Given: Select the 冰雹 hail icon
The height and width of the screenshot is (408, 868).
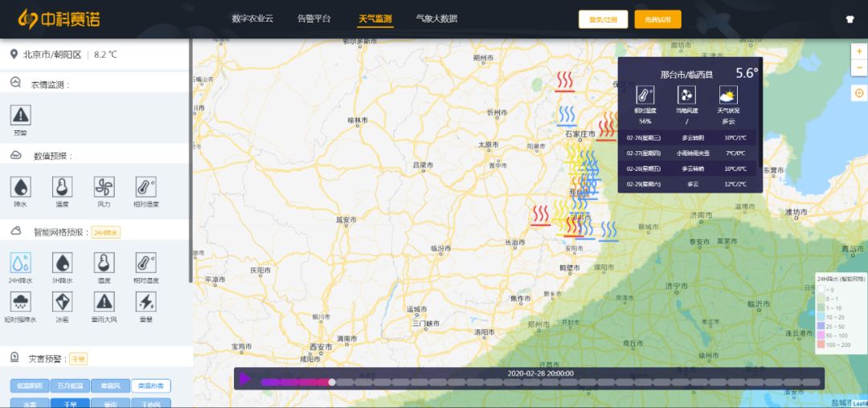Looking at the screenshot, I should coord(63,302).
